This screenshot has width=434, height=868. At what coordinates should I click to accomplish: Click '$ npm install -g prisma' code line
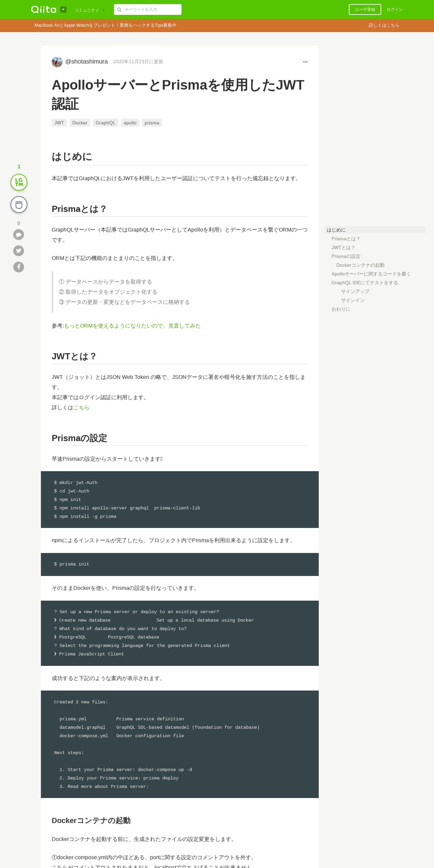[x=85, y=516]
